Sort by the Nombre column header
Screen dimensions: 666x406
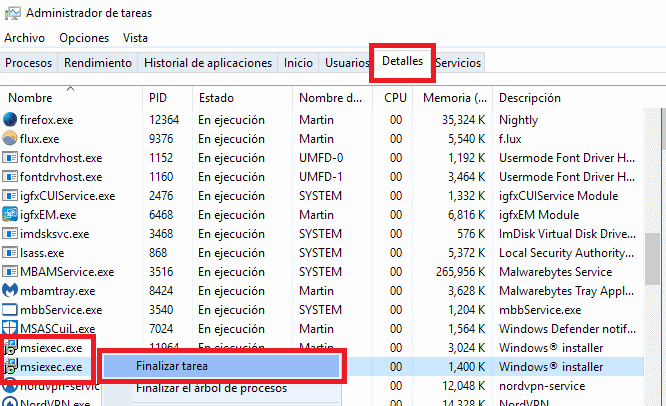click(71, 98)
